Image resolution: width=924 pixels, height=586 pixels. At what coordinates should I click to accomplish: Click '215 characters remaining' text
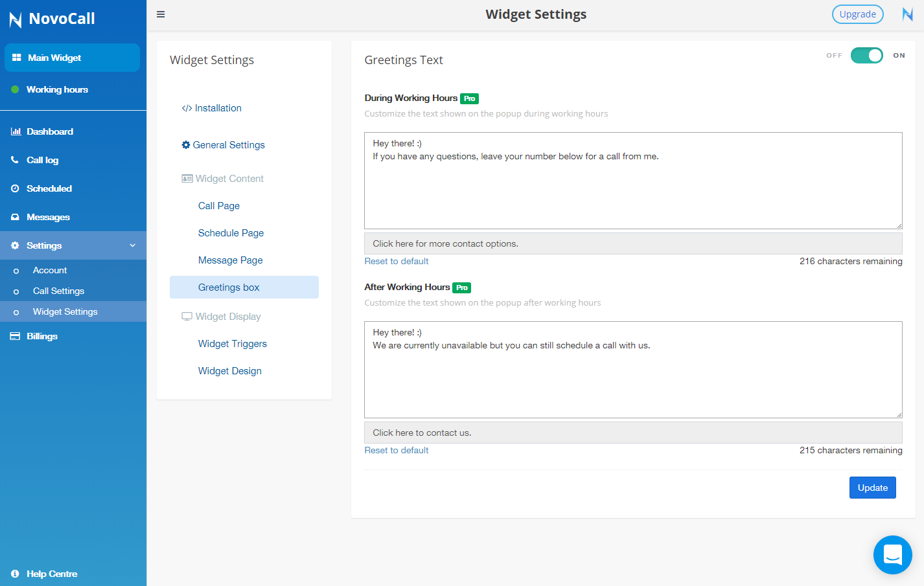(x=851, y=450)
